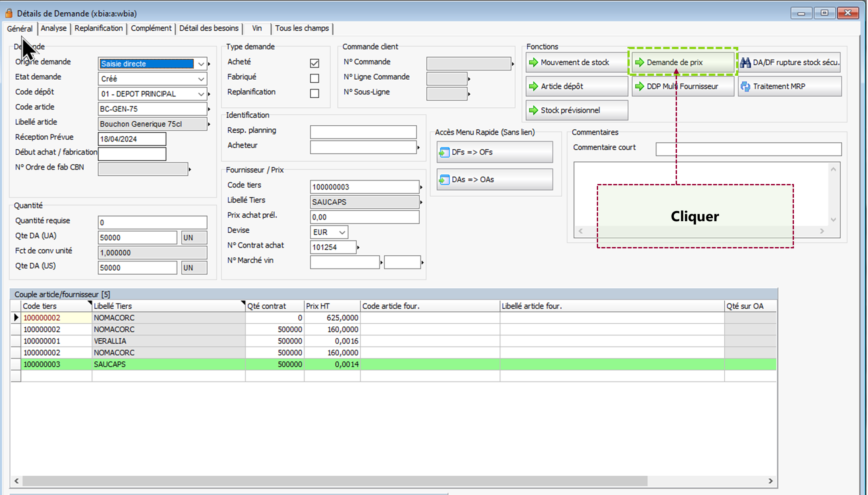
Task: Open the Tous les champs tab
Action: coord(301,28)
